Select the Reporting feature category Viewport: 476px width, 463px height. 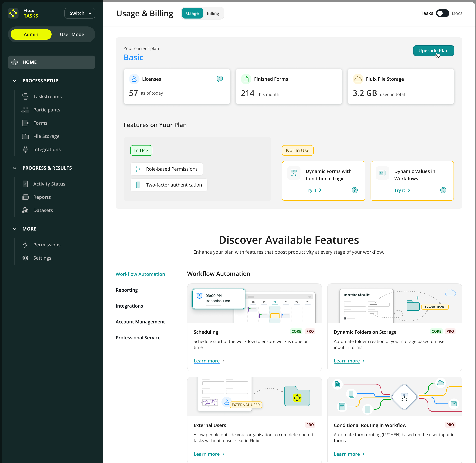click(x=126, y=290)
